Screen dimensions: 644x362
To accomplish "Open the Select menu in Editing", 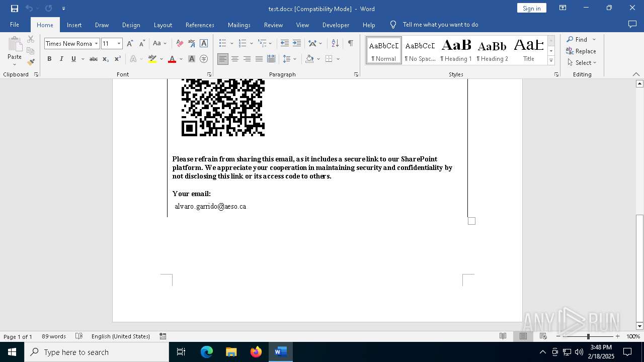I will tap(582, 62).
